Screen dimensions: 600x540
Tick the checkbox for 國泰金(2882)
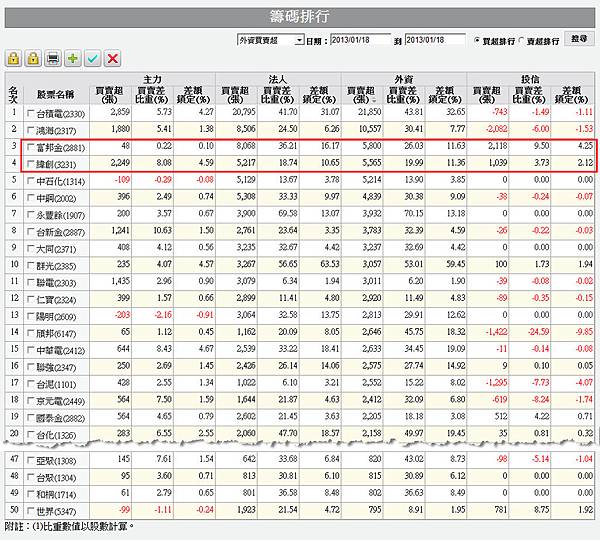tap(31, 418)
